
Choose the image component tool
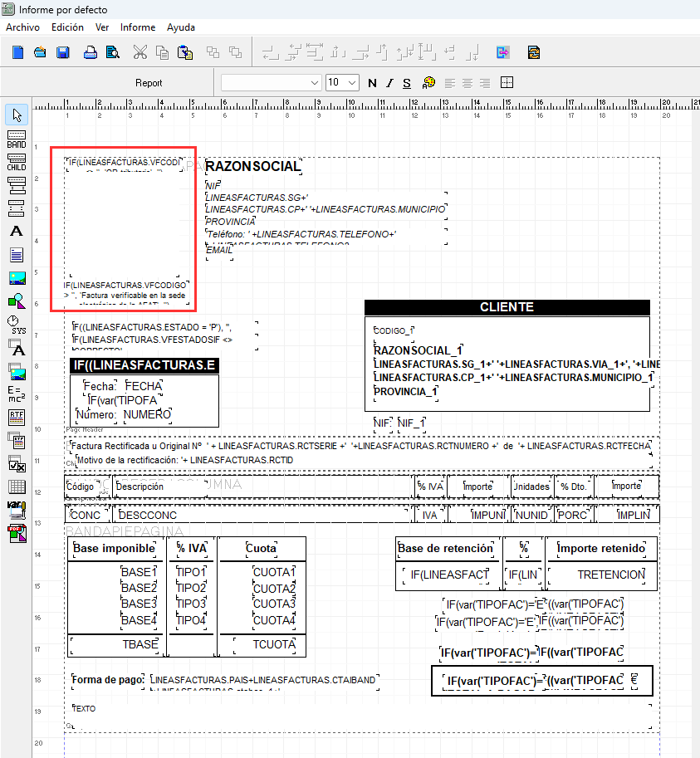(x=17, y=278)
